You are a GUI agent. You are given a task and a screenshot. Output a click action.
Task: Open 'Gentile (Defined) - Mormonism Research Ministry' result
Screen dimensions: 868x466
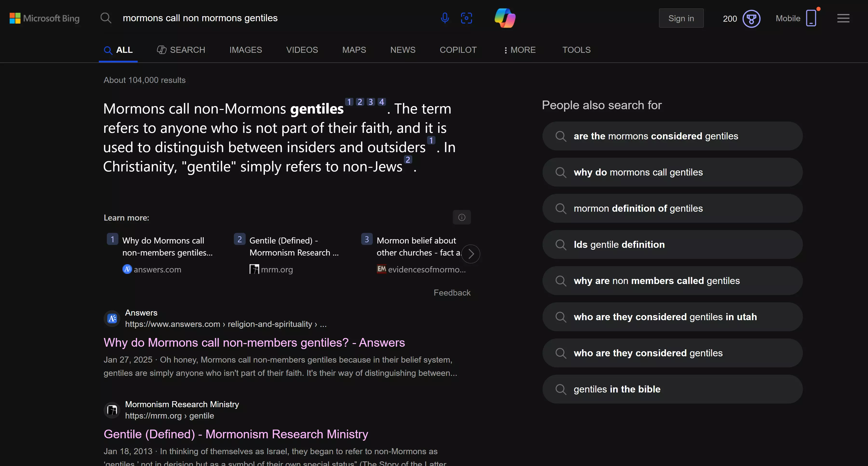tap(236, 434)
